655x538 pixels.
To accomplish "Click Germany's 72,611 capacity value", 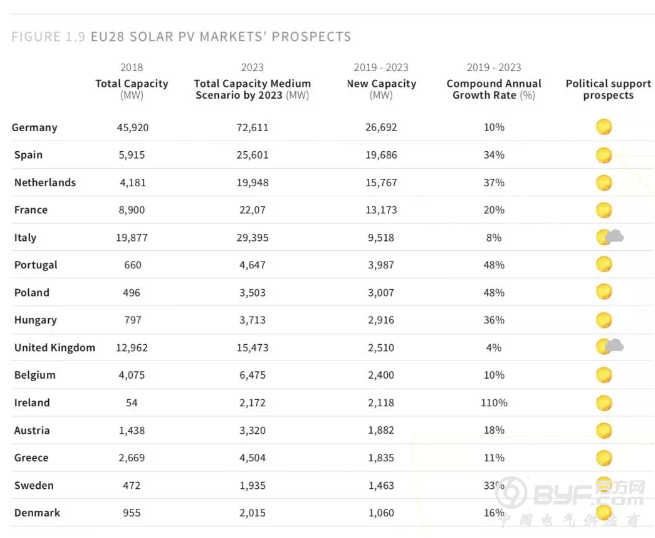I will pyautogui.click(x=253, y=128).
